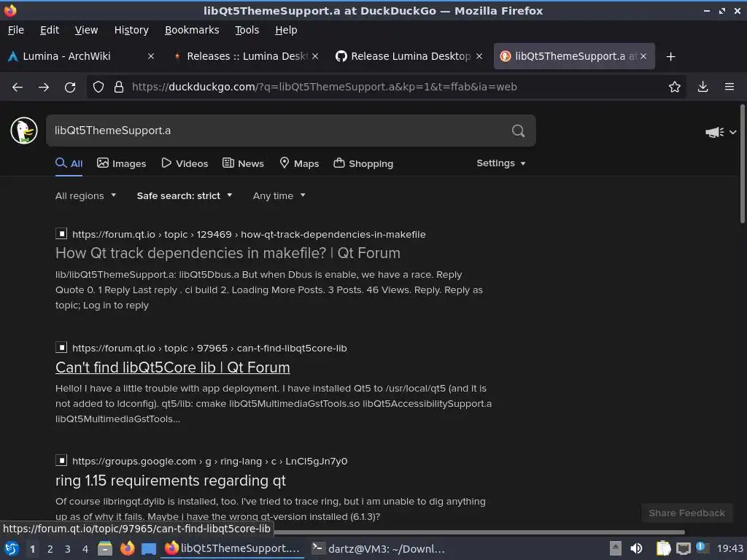Screen dimensions: 747x560
Task: Go back to the previous page
Action: (18, 87)
